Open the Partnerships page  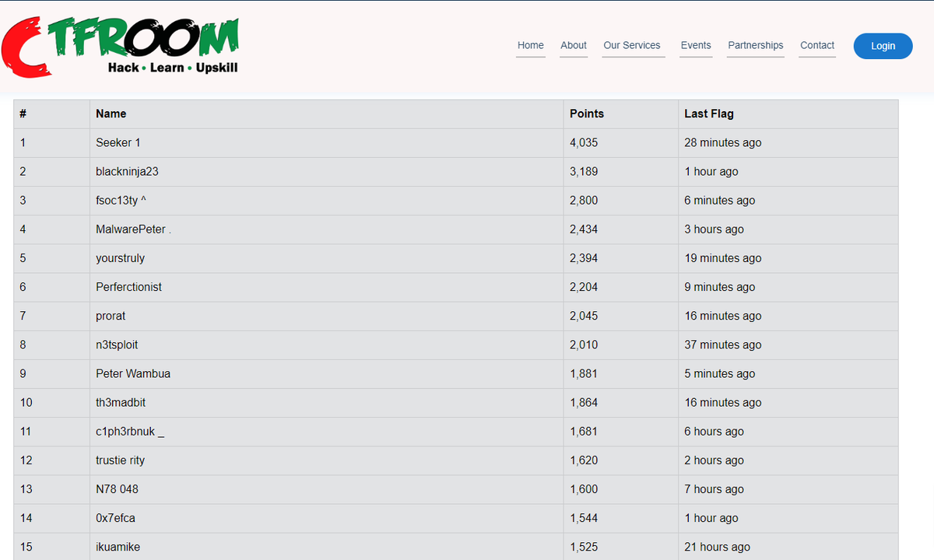point(756,46)
